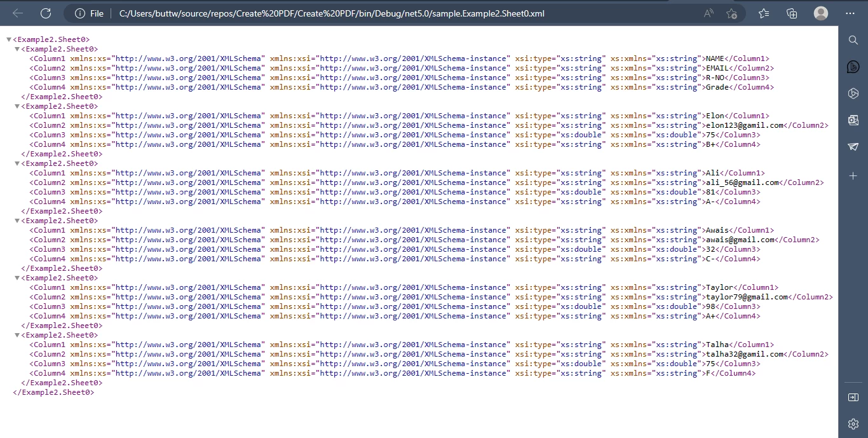868x438 pixels.
Task: Click the Read aloud icon
Action: tap(709, 13)
